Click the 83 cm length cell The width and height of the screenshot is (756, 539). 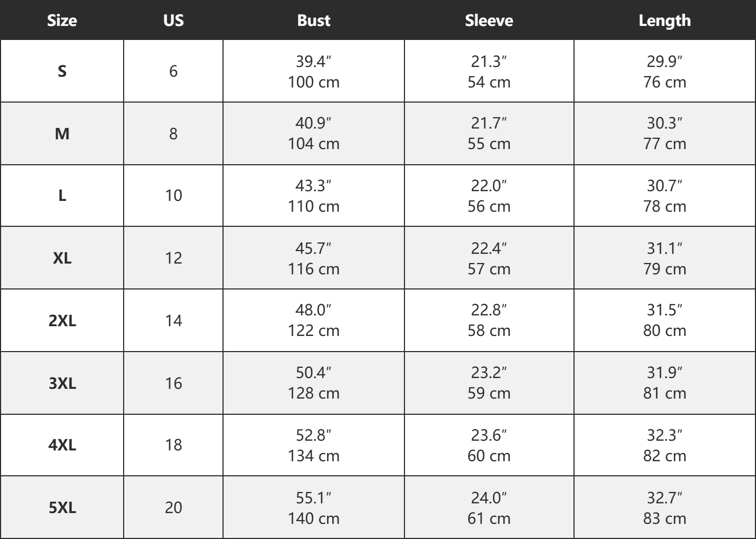pos(665,518)
